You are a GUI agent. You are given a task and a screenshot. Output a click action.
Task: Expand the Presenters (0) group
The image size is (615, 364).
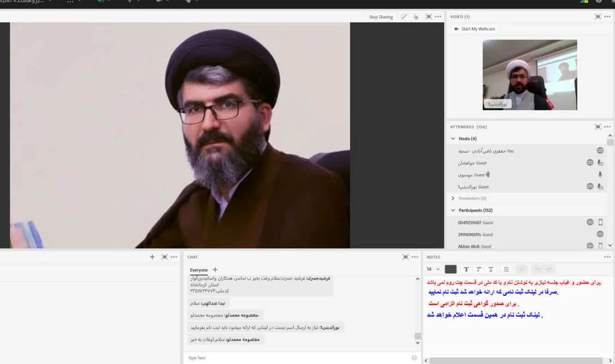pos(453,199)
